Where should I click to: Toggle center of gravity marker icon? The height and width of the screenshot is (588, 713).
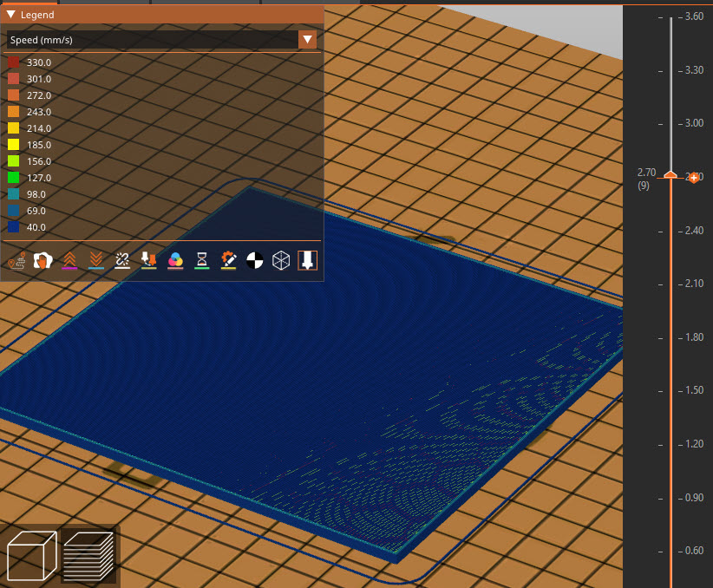point(255,260)
